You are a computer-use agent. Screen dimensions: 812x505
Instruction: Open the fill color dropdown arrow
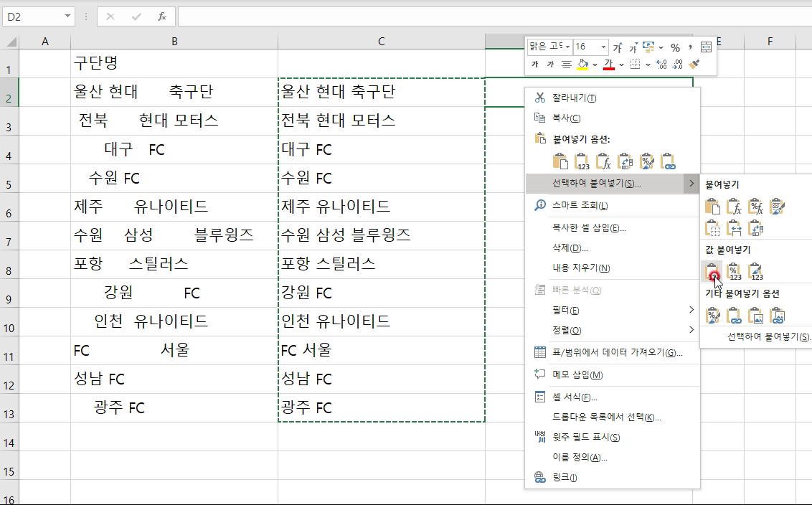point(595,65)
